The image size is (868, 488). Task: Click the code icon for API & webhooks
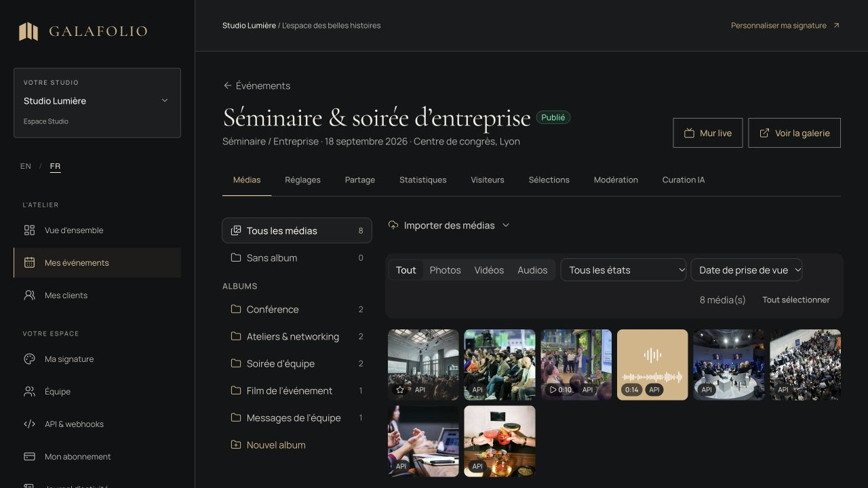29,424
